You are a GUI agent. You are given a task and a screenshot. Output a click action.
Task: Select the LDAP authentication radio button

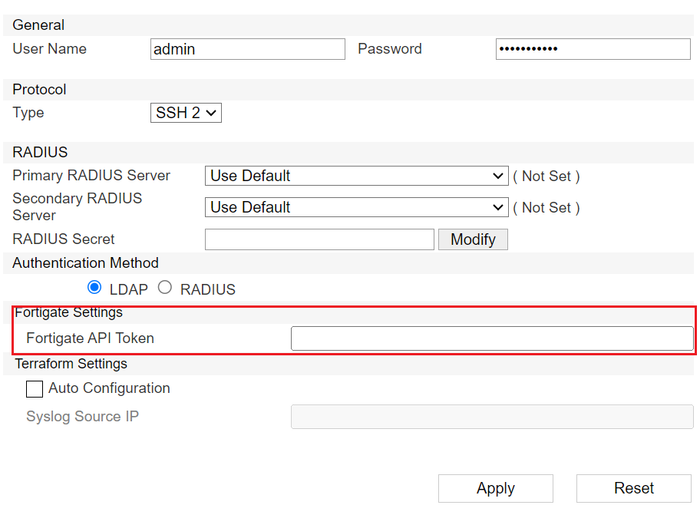[95, 288]
